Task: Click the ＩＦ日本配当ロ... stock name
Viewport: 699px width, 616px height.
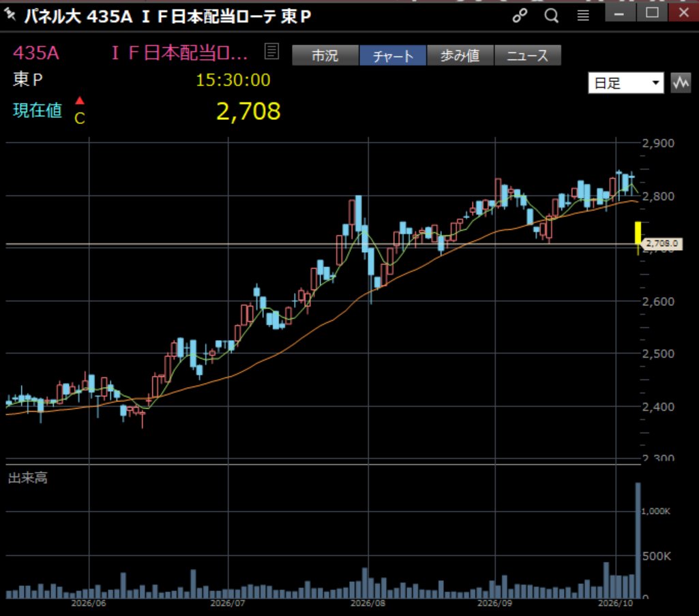Action: pos(179,53)
